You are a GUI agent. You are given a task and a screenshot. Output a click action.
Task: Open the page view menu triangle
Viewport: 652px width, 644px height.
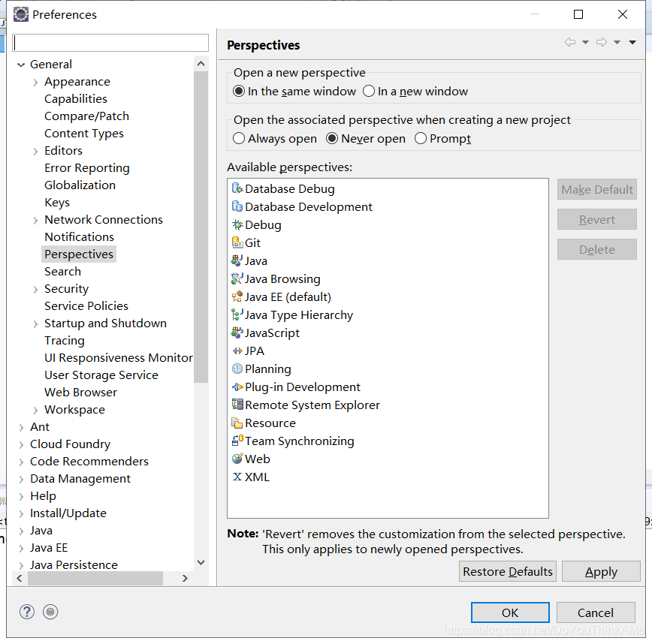pos(632,42)
